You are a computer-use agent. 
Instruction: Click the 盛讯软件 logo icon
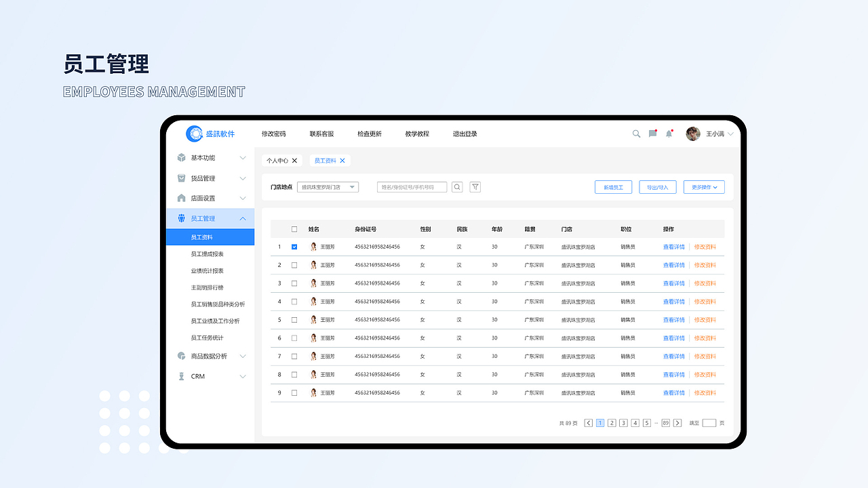(x=195, y=134)
